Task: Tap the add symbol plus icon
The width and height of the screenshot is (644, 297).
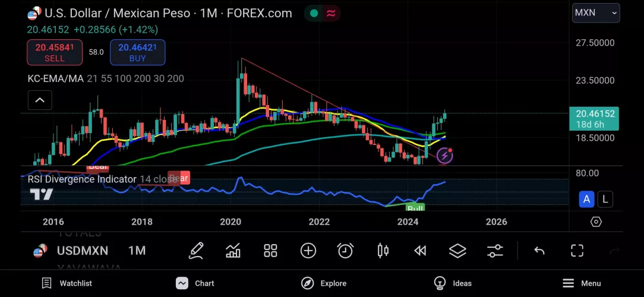Action: click(308, 251)
